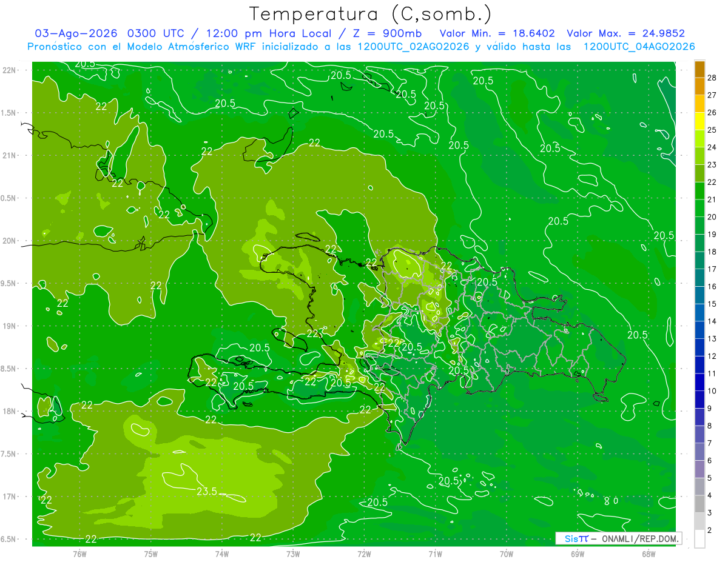The height and width of the screenshot is (562, 728).
Task: Click the "76W" longitude axis label
Action: pyautogui.click(x=79, y=554)
